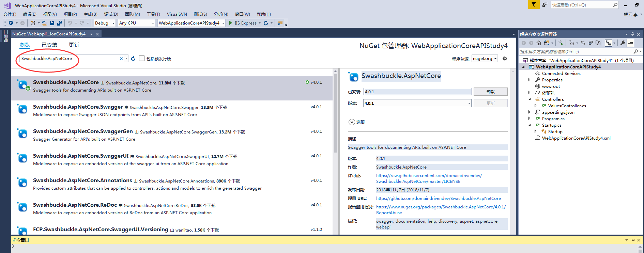Click the New Project toolbar icon
The image size is (644, 253).
click(33, 23)
